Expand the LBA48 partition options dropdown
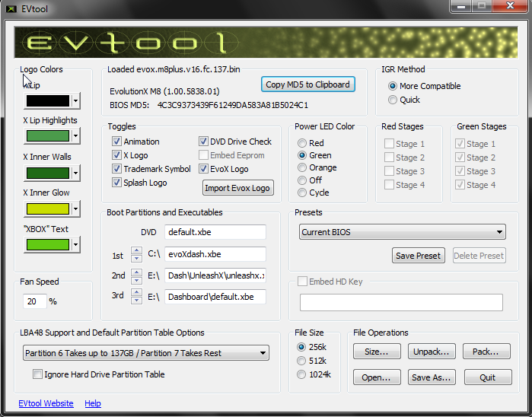Viewport: 532px width, 417px height. [x=146, y=353]
